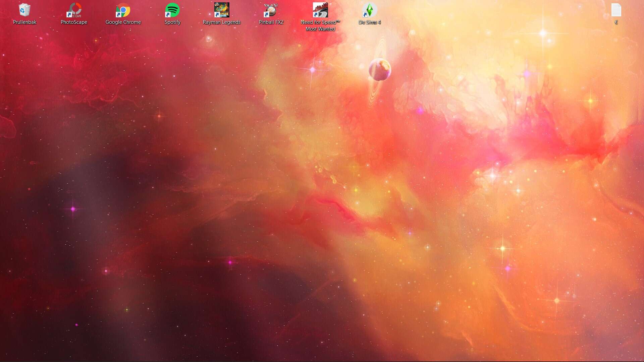
Task: Click the 'Spotify' label text
Action: pyautogui.click(x=172, y=22)
